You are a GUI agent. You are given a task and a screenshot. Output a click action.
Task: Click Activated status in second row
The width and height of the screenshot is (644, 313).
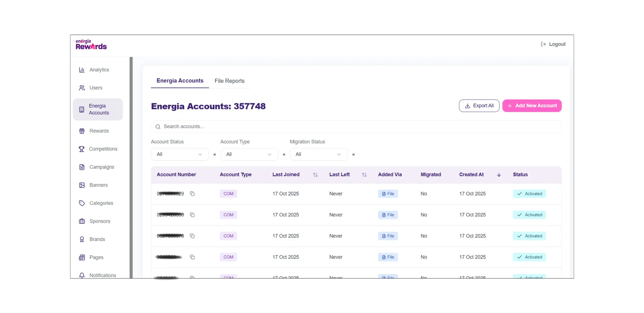tap(529, 215)
